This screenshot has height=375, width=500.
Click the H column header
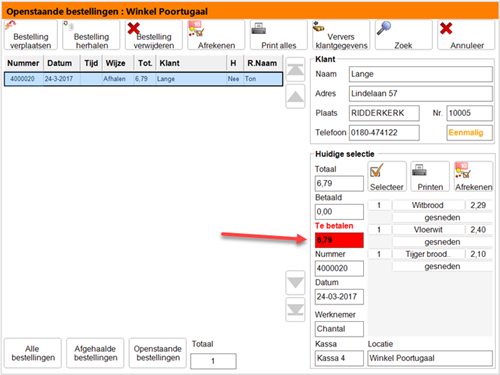235,63
